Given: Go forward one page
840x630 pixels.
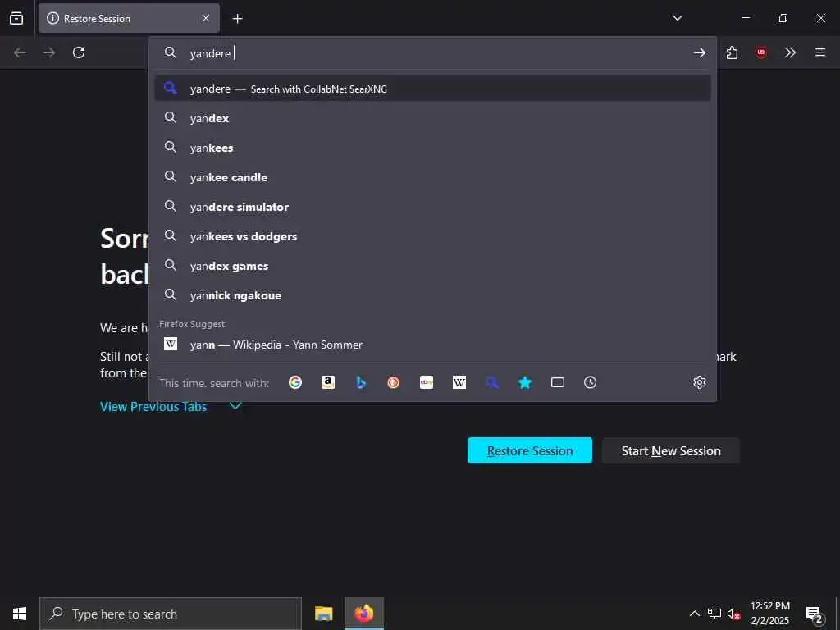Looking at the screenshot, I should click(x=49, y=52).
